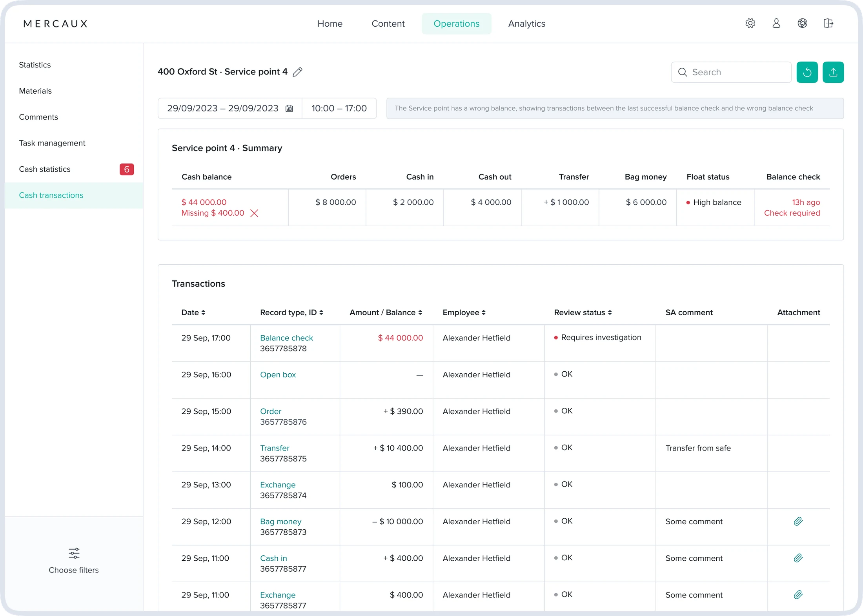Open the Order 3657785876 link
Viewport: 863px width, 616px height.
point(271,411)
